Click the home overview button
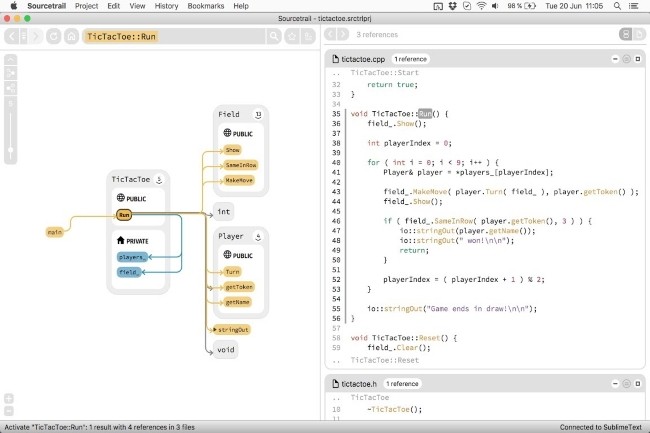This screenshot has height=433, width=650. click(x=71, y=36)
